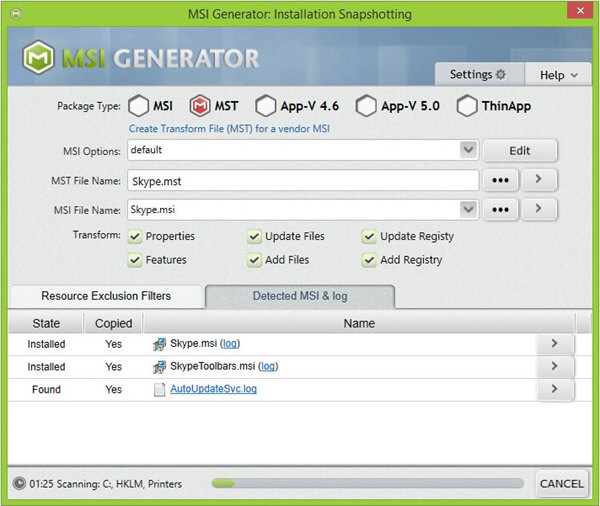This screenshot has height=506, width=600.
Task: Expand actions for SkypeToolbars.msi row
Action: coord(555,366)
